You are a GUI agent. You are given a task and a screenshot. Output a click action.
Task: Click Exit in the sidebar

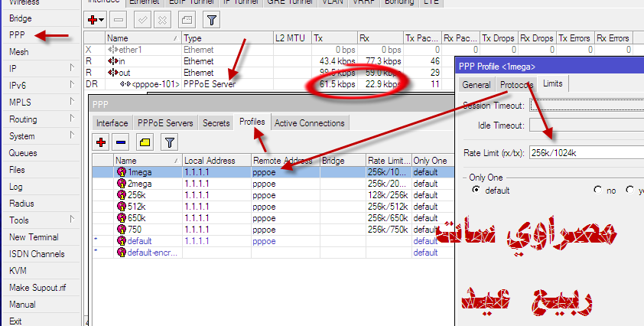tap(15, 321)
